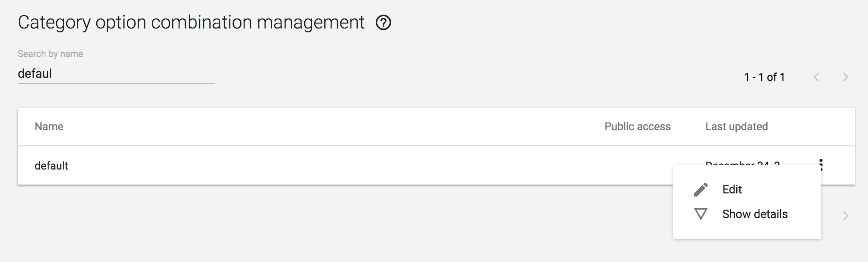Image resolution: width=868 pixels, height=262 pixels.
Task: Go to next page using top right chevron
Action: 846,77
